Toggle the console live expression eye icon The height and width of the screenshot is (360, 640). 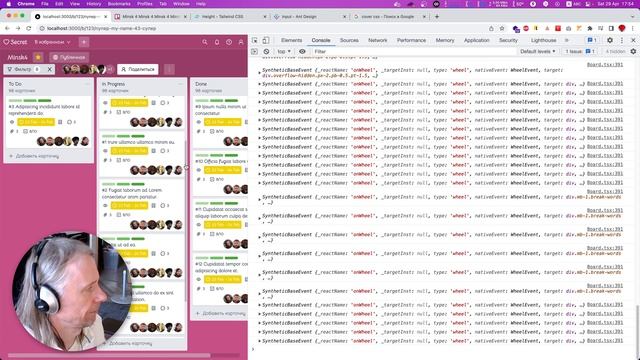[302, 51]
